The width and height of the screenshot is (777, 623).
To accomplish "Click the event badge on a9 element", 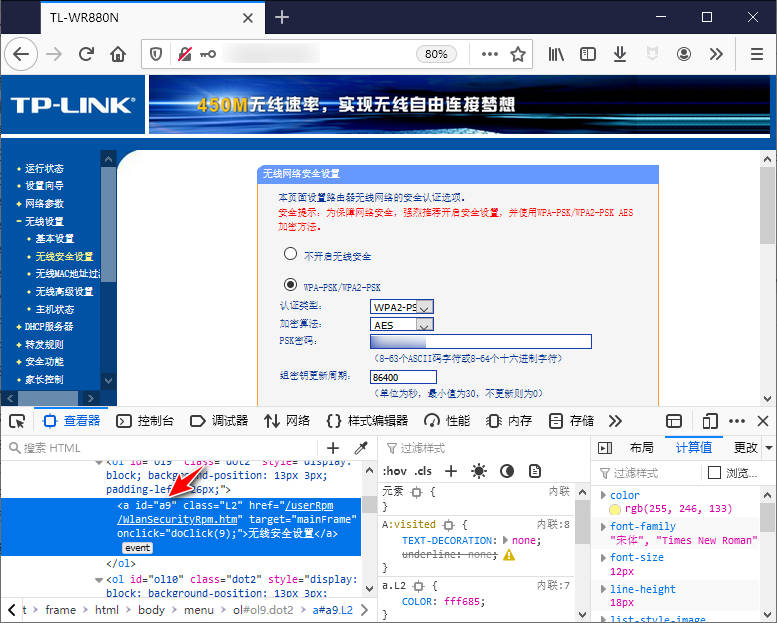I will point(137,548).
